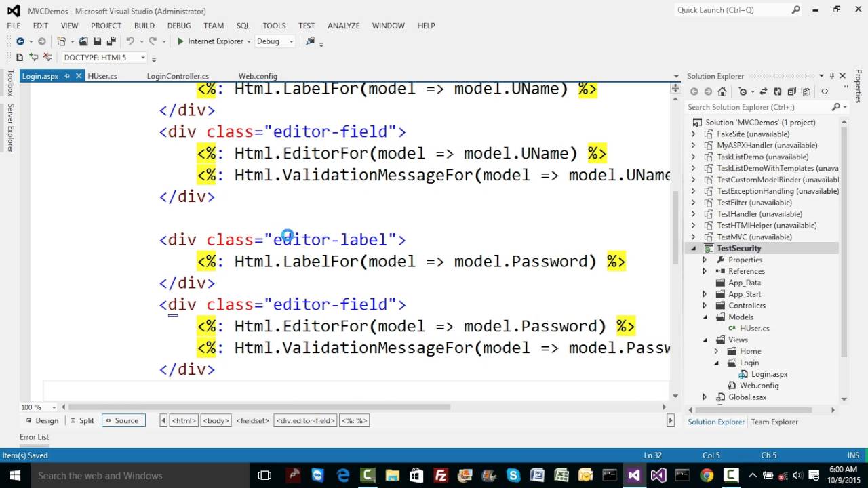The image size is (868, 488).
Task: Select HUser.cs in Solution Explorer
Action: [754, 328]
